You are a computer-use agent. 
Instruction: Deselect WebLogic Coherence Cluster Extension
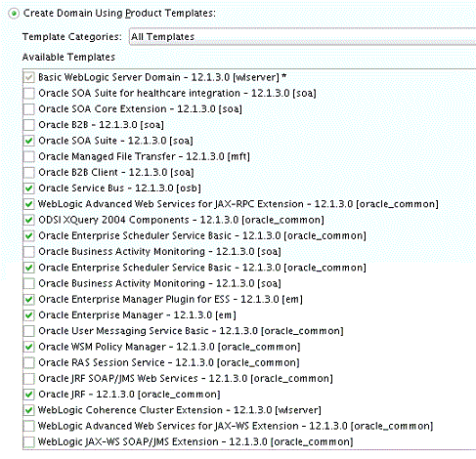point(29,410)
